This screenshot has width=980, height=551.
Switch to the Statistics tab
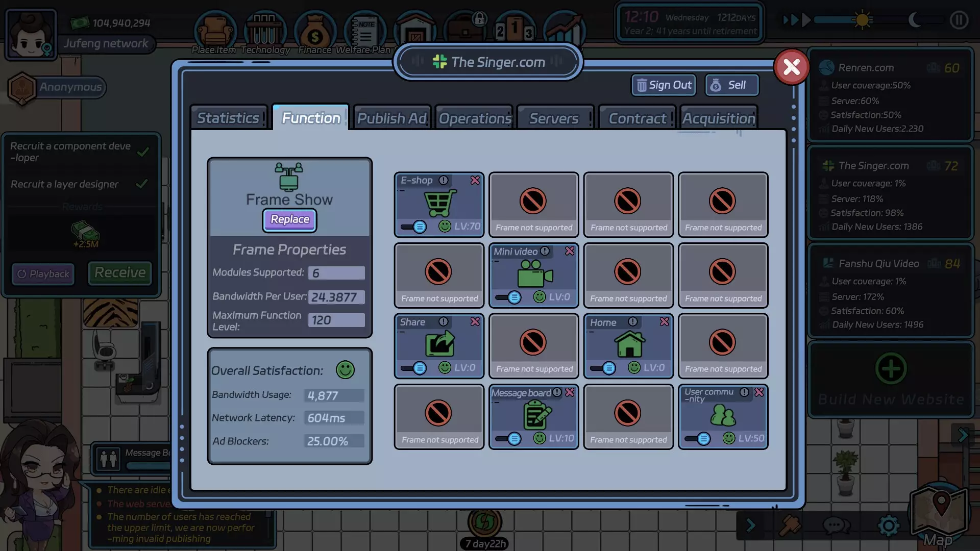tap(229, 118)
